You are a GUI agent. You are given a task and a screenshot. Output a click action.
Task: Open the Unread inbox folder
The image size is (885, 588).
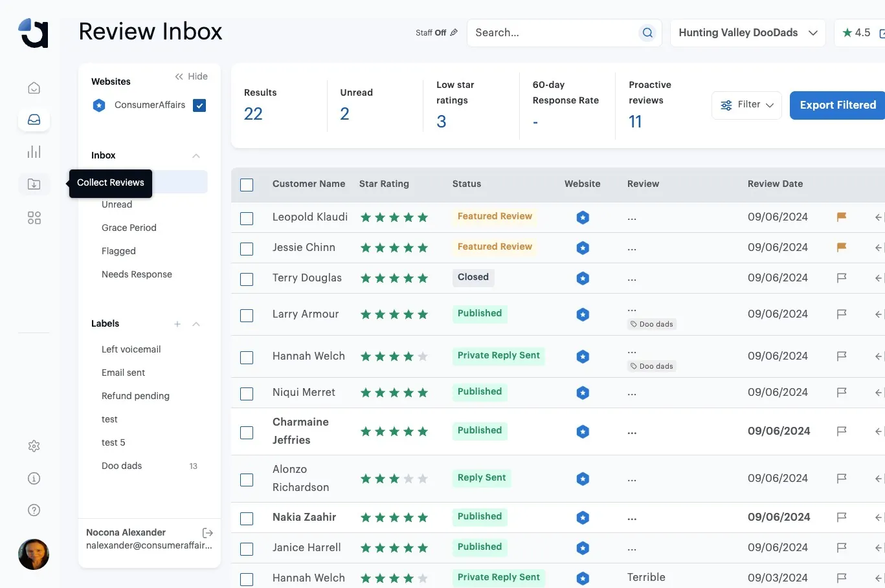pyautogui.click(x=117, y=204)
